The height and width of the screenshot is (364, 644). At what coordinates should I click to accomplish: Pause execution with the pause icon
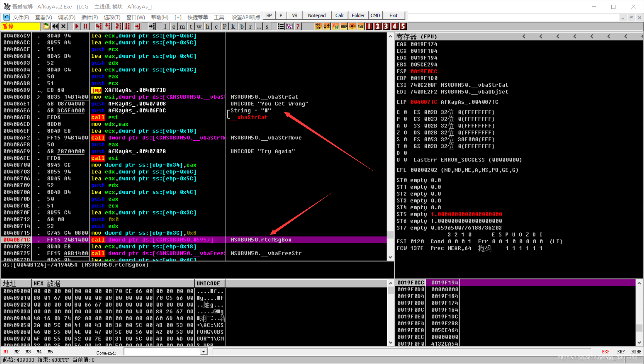point(86,27)
